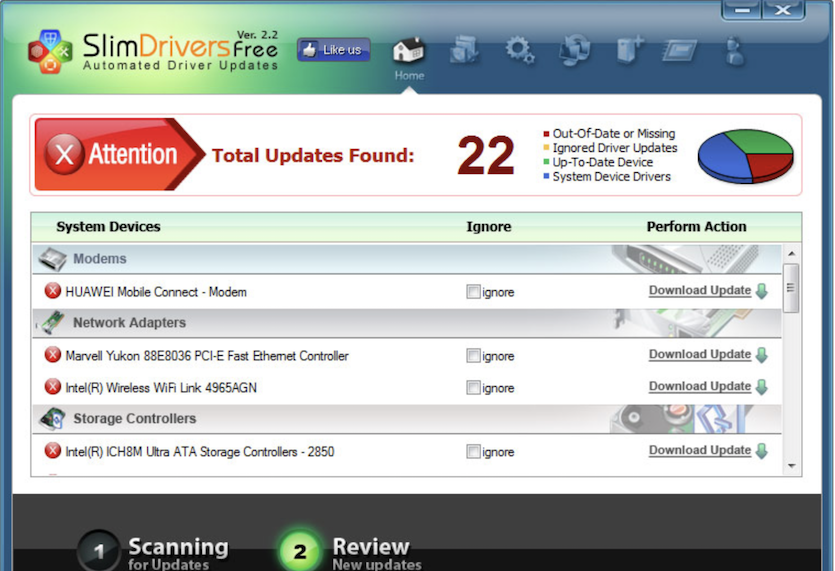Image resolution: width=835 pixels, height=571 pixels.
Task: Click yellow Ignored Driver Updates legend swatch
Action: point(546,148)
